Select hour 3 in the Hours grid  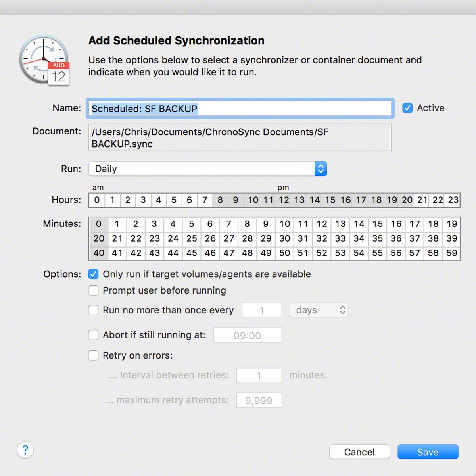click(143, 200)
